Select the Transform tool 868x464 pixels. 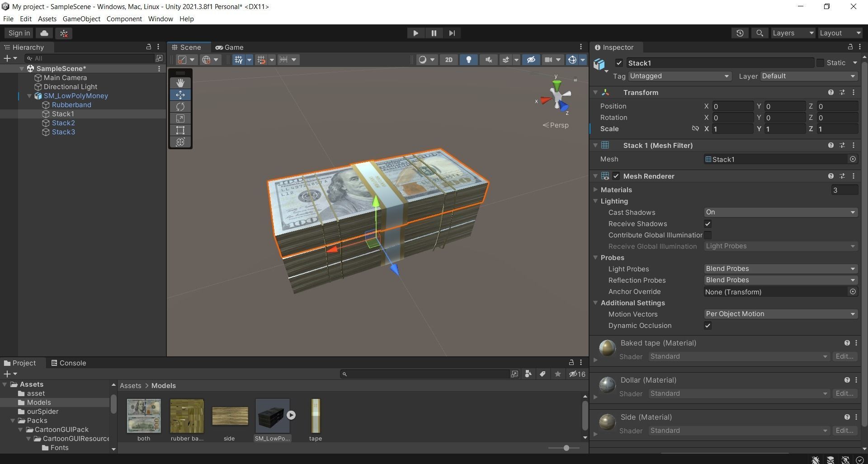click(180, 142)
